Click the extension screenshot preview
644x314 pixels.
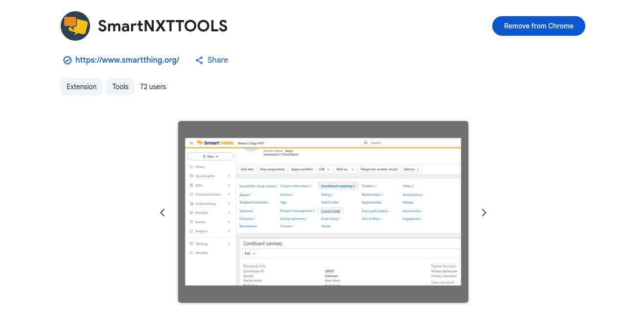pos(323,212)
